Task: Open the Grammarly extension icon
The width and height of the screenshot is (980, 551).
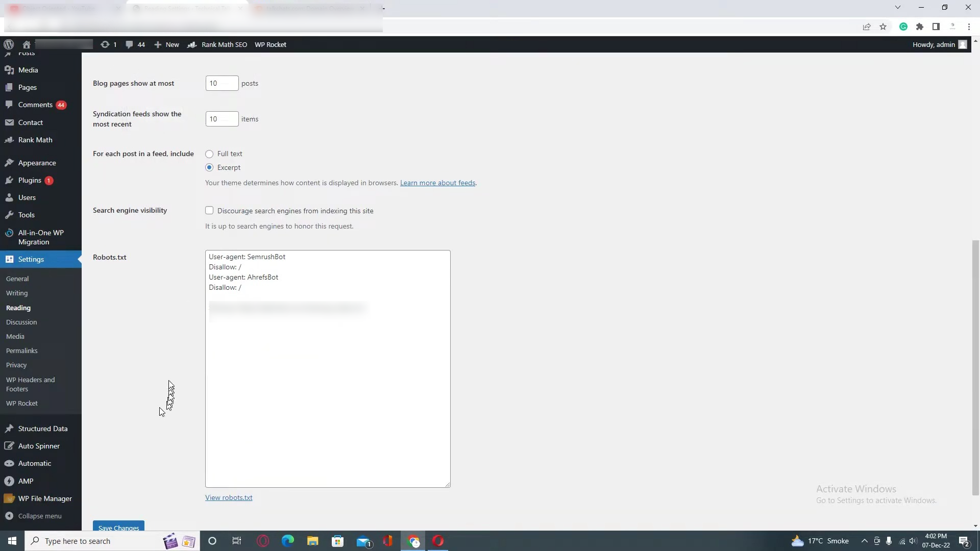Action: coord(903,27)
